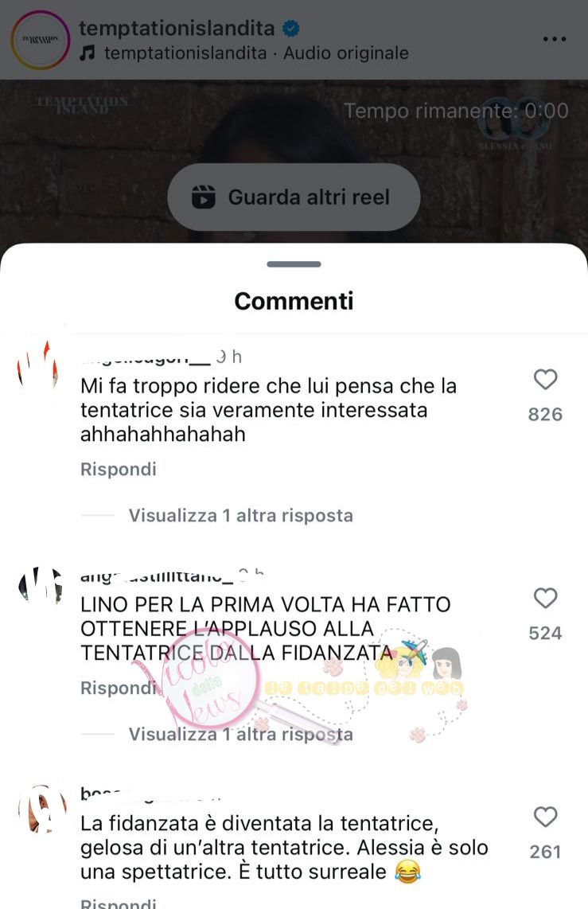588x909 pixels.
Task: Open second commenter's avatar
Action: coord(40,587)
